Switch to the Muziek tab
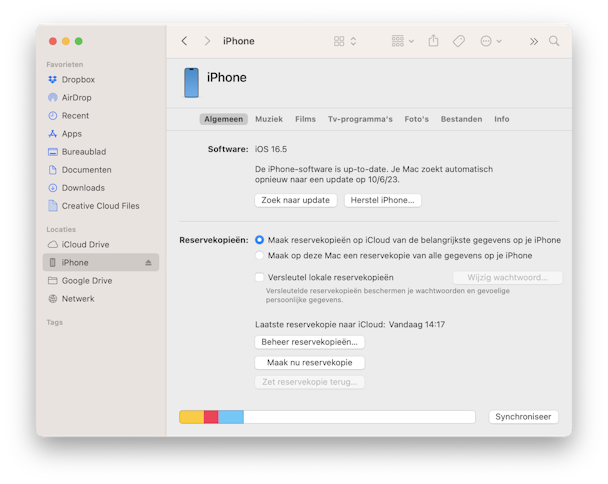Screen dimensions: 608x484 coord(269,119)
